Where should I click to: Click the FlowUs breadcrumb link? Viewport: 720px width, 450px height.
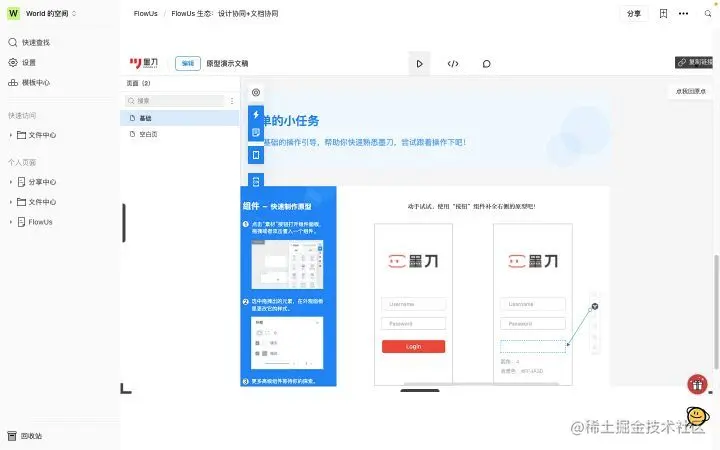click(x=146, y=14)
